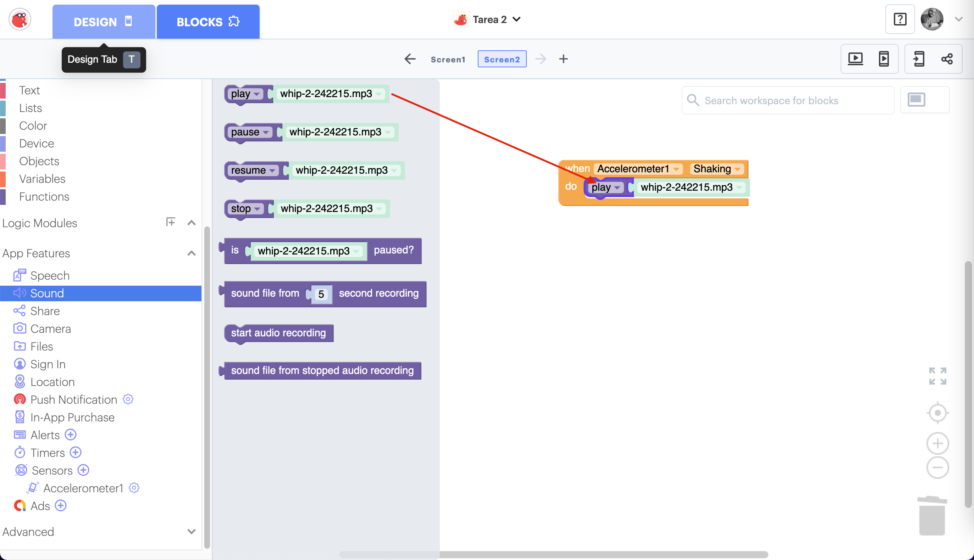974x560 pixels.
Task: Click the workspace zoom in plus icon
Action: tap(937, 443)
